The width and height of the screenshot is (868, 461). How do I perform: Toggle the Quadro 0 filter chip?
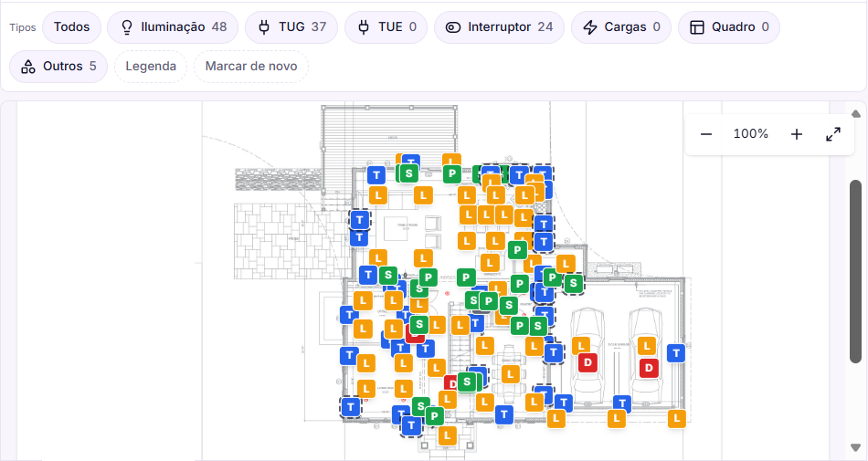pyautogui.click(x=728, y=27)
